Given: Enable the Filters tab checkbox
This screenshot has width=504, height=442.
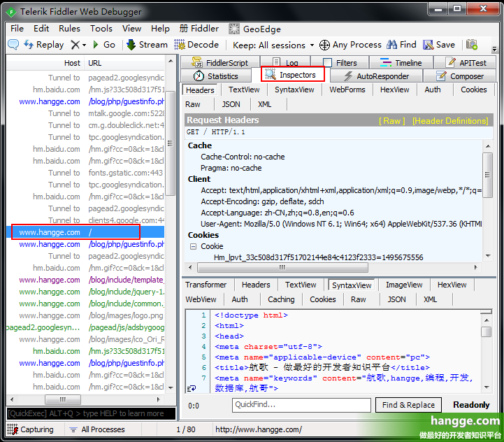Looking at the screenshot, I should pos(328,62).
